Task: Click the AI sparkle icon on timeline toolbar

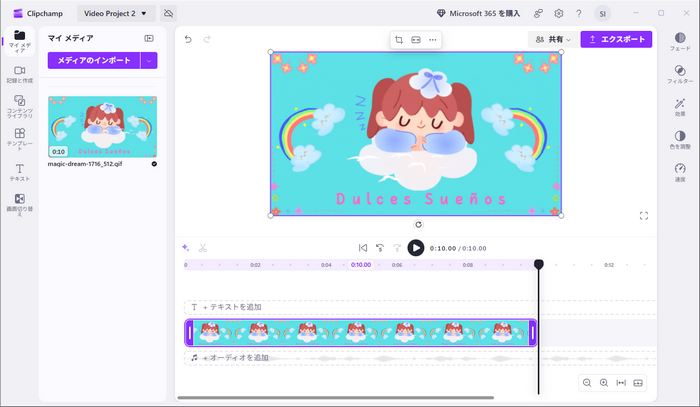Action: (x=186, y=248)
